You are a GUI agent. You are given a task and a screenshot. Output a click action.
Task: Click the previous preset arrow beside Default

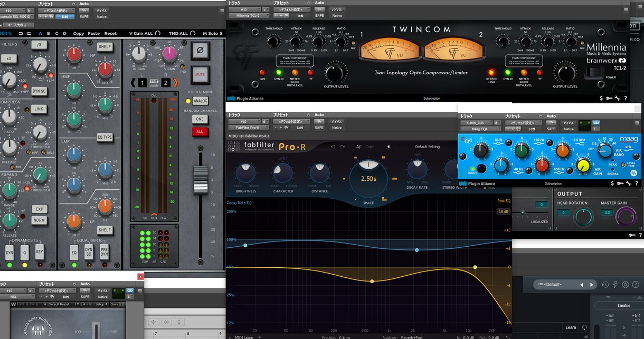(582, 285)
